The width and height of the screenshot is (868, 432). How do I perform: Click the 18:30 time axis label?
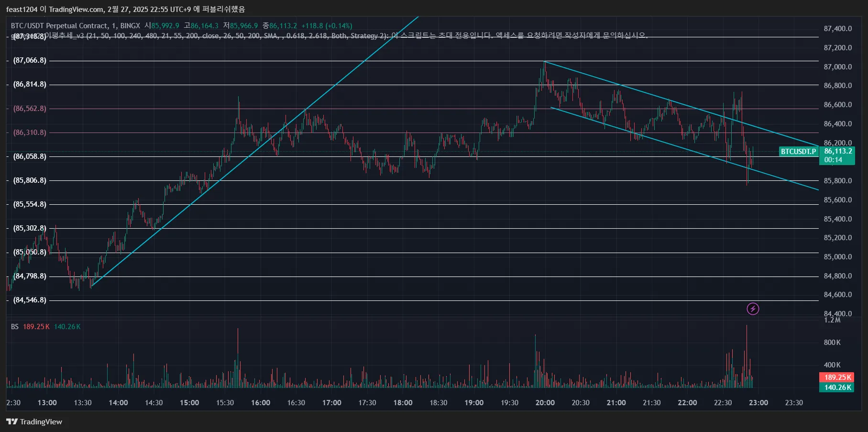coord(439,403)
